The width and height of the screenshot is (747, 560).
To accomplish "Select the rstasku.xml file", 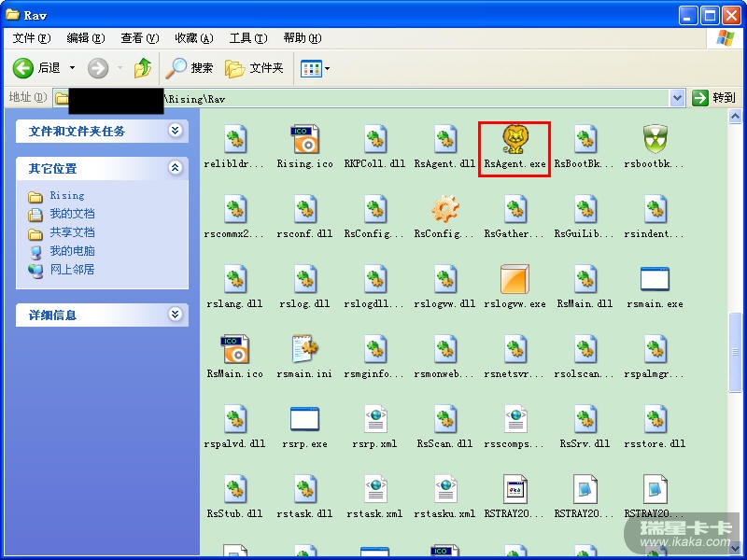I will 445,497.
